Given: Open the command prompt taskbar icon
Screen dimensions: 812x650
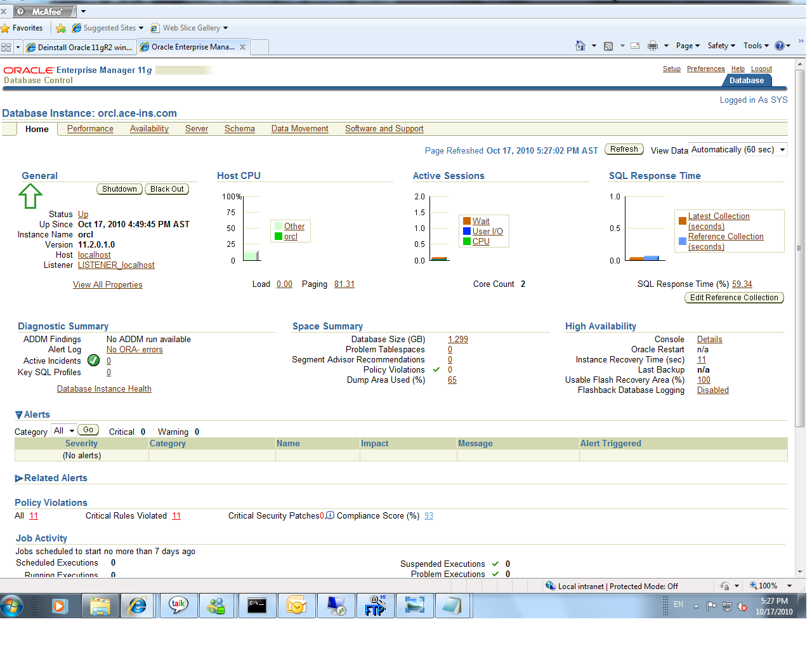Looking at the screenshot, I should pos(257,606).
